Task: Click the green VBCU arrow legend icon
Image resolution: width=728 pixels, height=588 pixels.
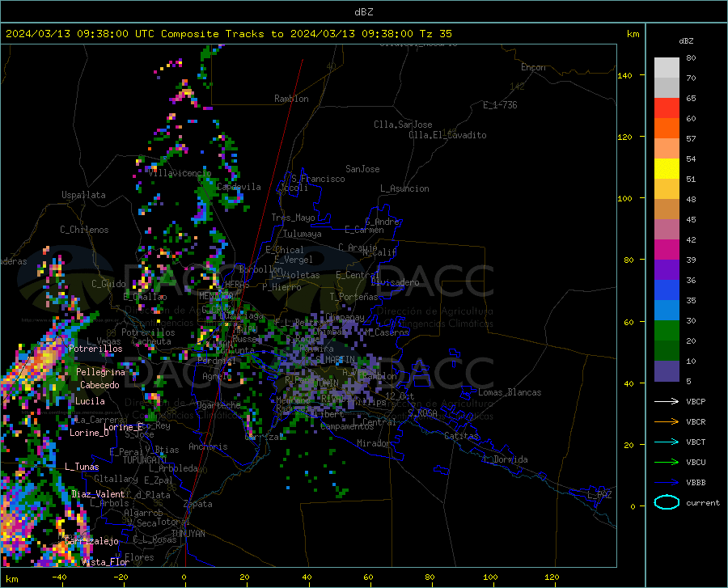Action: point(667,463)
